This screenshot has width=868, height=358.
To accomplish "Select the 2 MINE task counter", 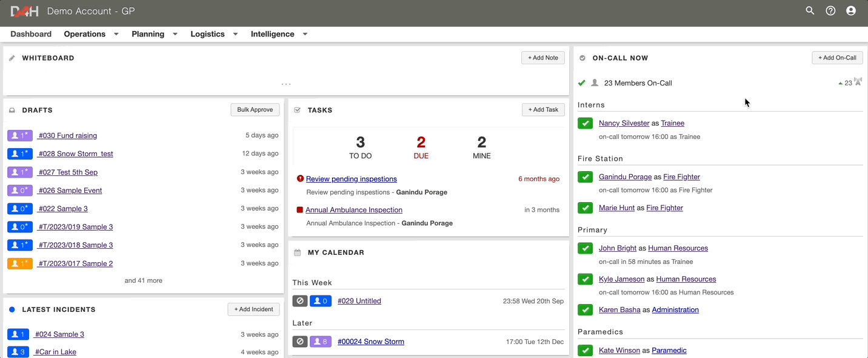I will click(482, 147).
